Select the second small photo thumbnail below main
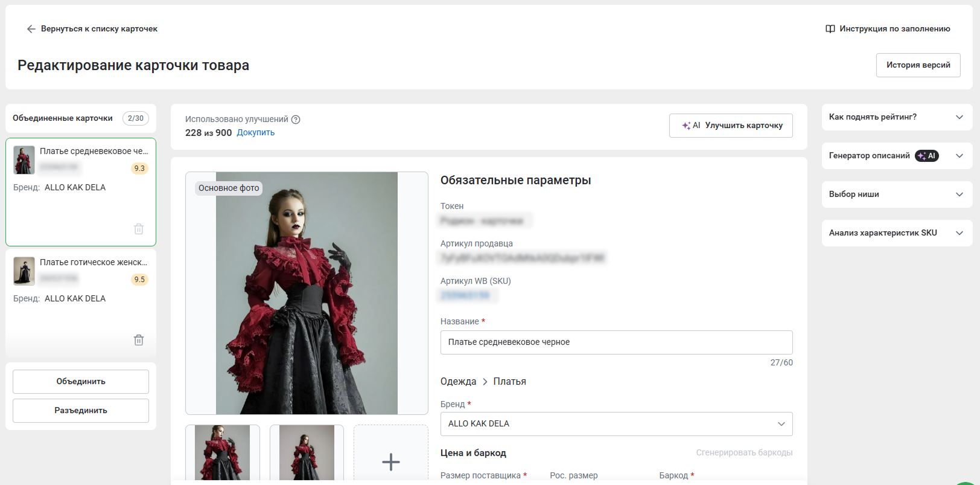Image resolution: width=980 pixels, height=485 pixels. tap(307, 453)
